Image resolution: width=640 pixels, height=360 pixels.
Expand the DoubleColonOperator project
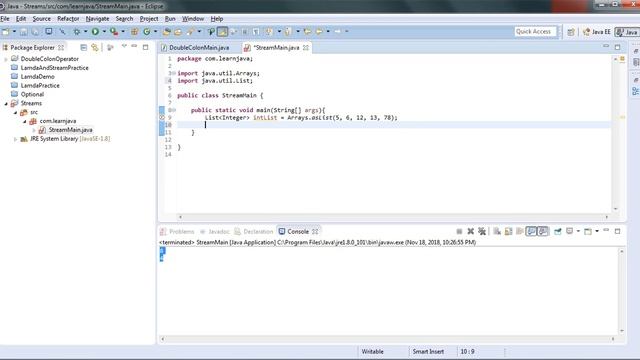tap(6, 59)
